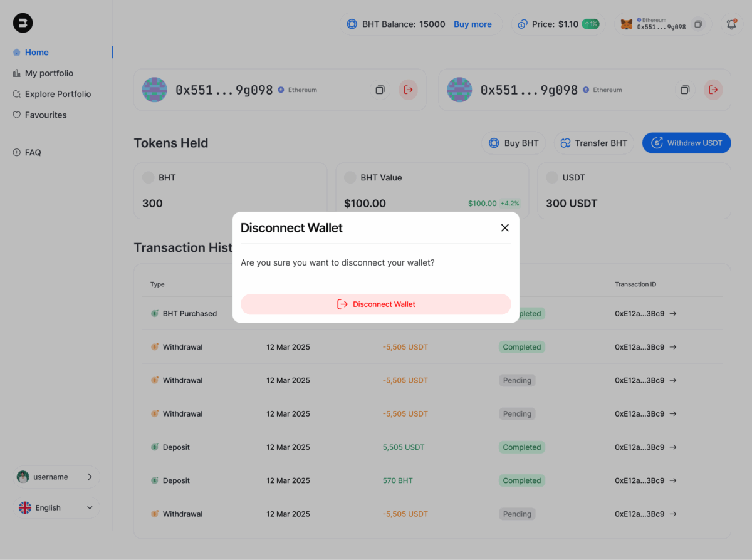Open the notifications bell icon
Viewport: 752px width, 560px height.
(731, 24)
